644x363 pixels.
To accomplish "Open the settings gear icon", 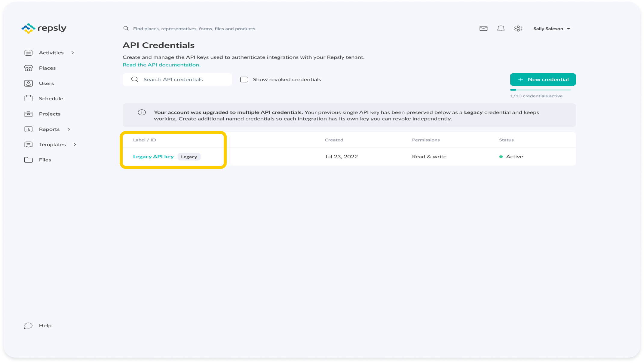I will tap(518, 29).
